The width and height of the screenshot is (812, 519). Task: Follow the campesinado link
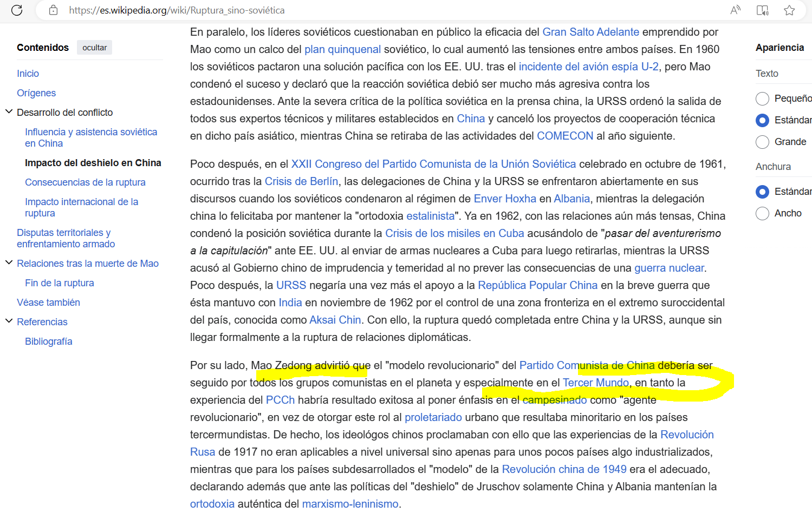pyautogui.click(x=554, y=400)
